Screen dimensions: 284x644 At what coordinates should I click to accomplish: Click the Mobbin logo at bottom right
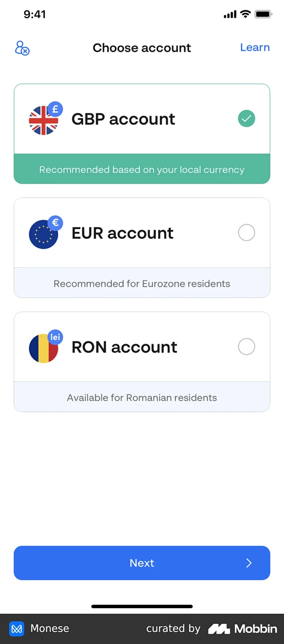(243, 629)
